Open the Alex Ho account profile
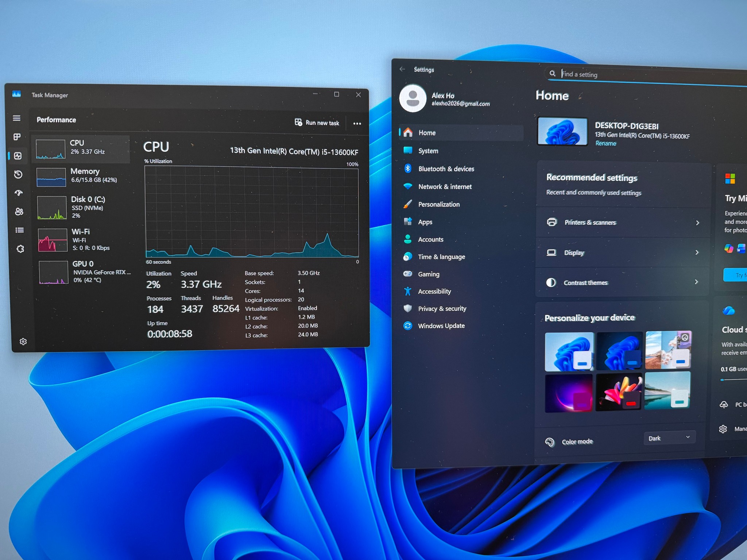This screenshot has height=560, width=747. pyautogui.click(x=445, y=98)
